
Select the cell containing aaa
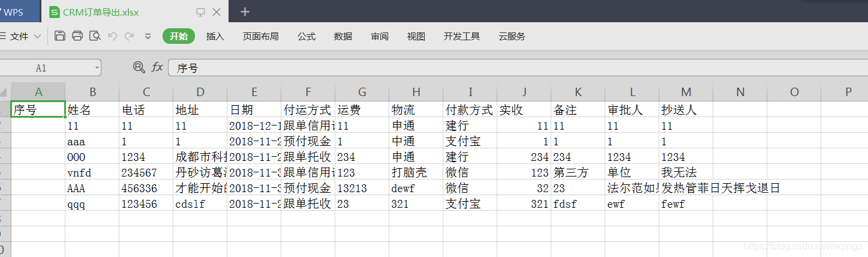coord(92,142)
